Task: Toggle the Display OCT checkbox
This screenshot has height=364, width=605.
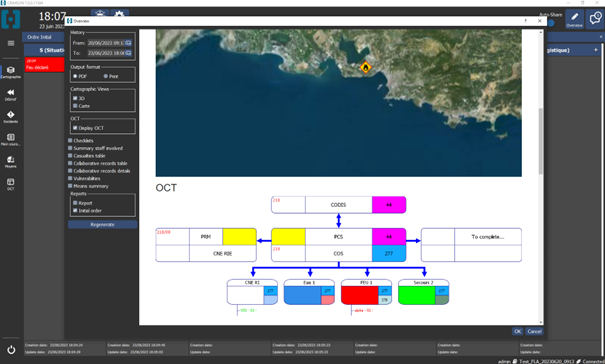Action: tap(75, 128)
